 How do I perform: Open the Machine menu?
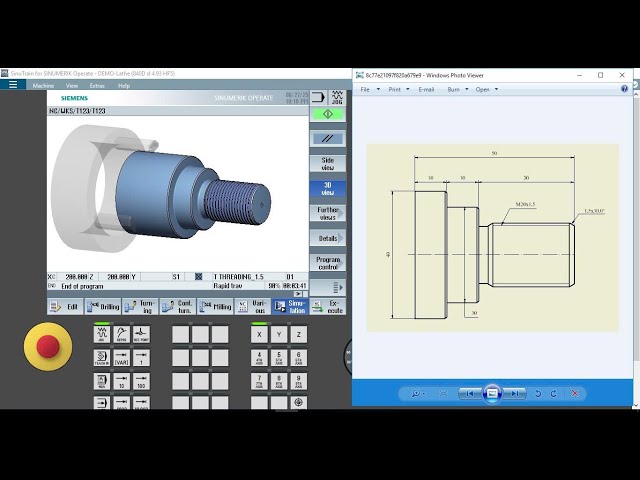pos(43,85)
